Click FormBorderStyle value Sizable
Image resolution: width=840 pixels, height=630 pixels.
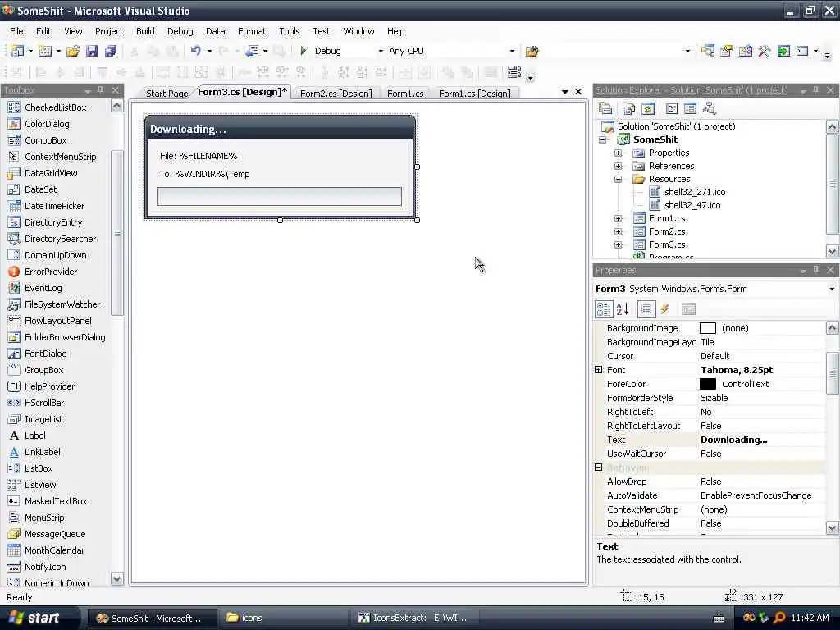click(714, 398)
